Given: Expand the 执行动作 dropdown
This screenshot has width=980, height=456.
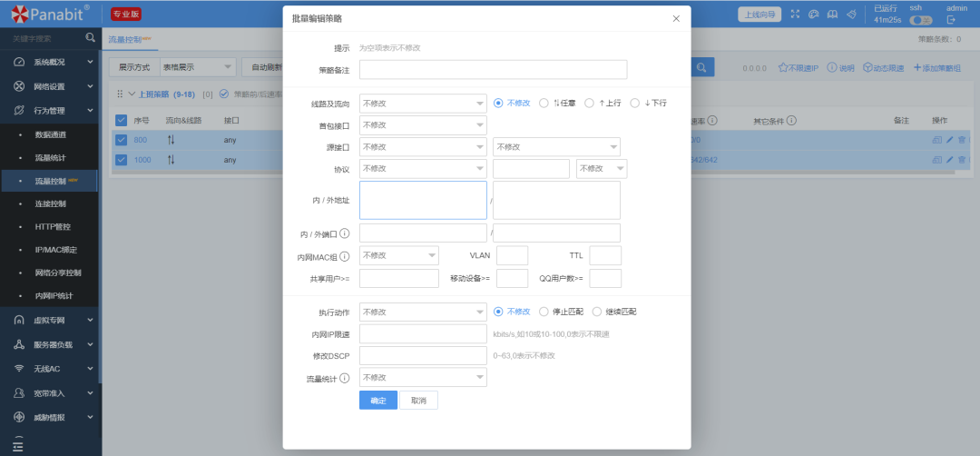Looking at the screenshot, I should click(x=423, y=312).
